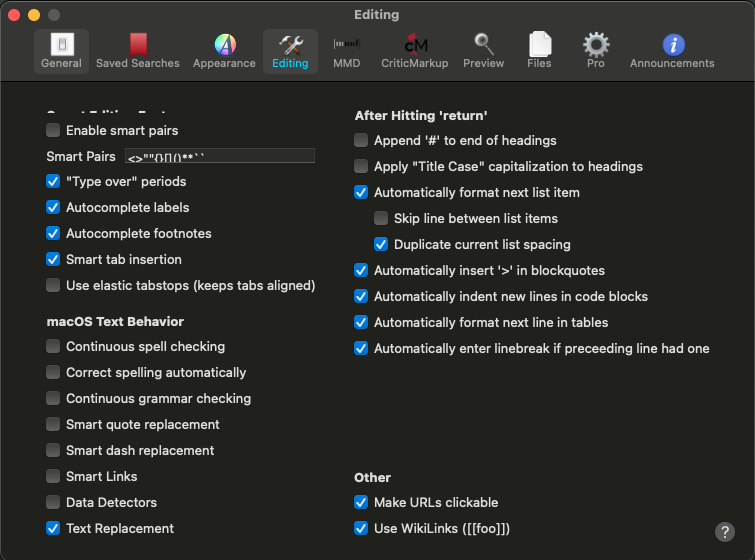The width and height of the screenshot is (755, 560).
Task: Open the MMD settings pane
Action: coord(346,51)
